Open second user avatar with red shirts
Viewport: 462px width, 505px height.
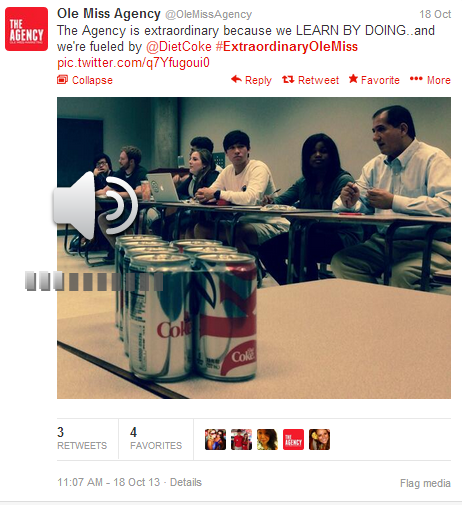[241, 439]
